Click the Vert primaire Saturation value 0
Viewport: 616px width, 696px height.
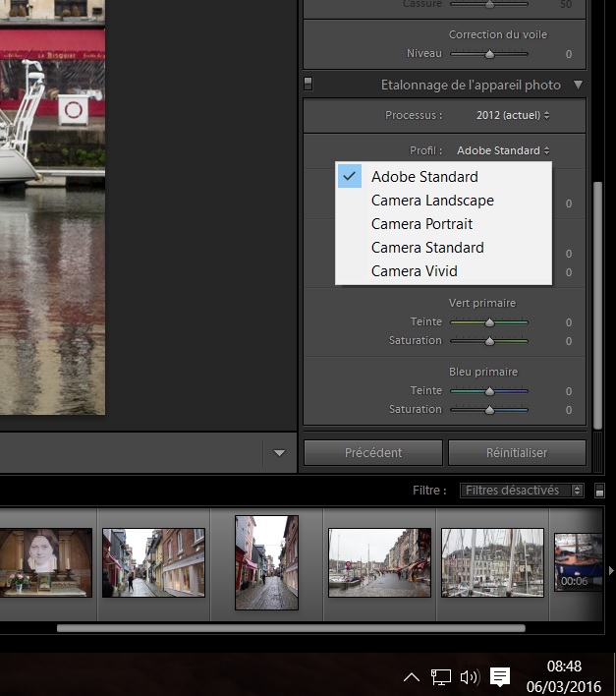click(569, 341)
